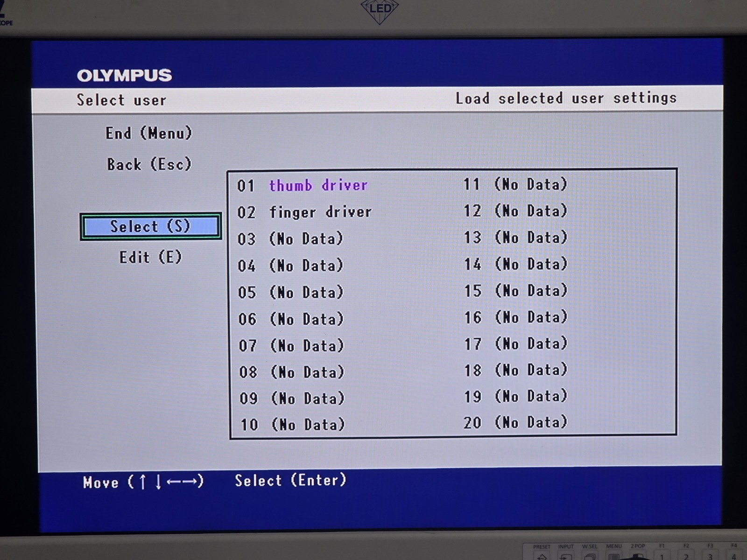Open the Edit (E) option

pyautogui.click(x=150, y=257)
